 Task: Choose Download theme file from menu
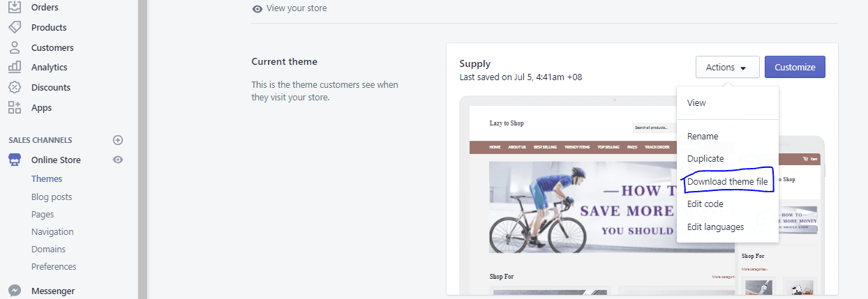[x=727, y=181]
